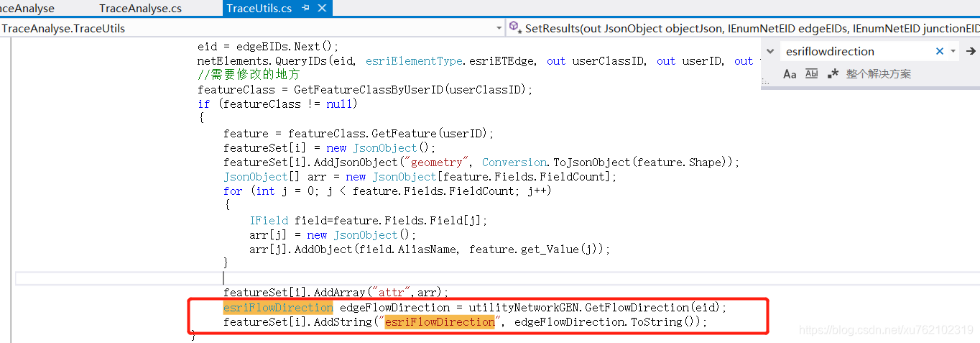Click featureClass.GetFeature(userID) call
This screenshot has width=980, height=343.
click(388, 133)
